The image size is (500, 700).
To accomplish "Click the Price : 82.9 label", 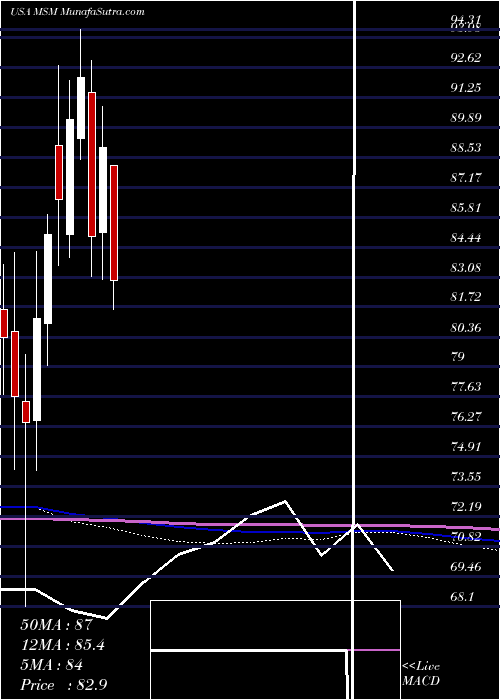I will pos(64,685).
